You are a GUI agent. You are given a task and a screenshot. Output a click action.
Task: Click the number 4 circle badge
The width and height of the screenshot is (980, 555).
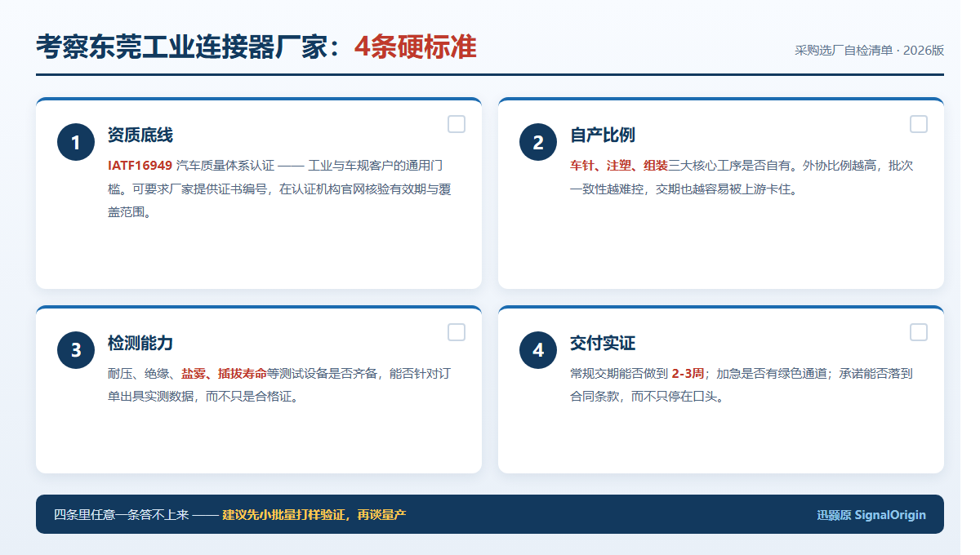[x=538, y=350]
